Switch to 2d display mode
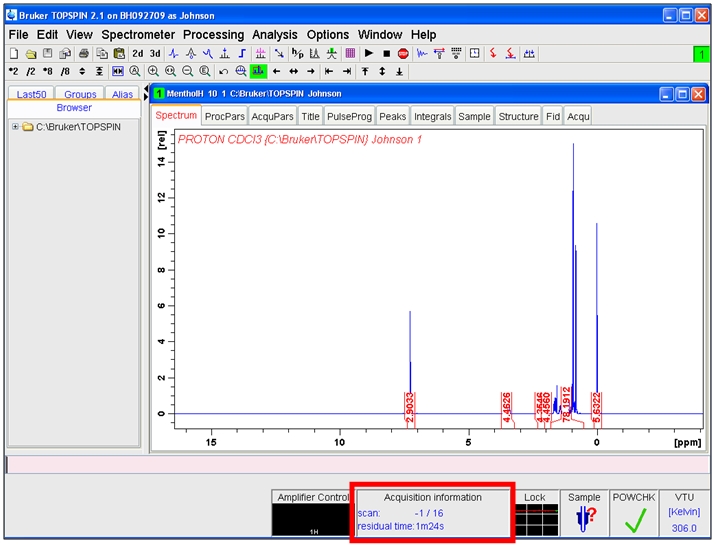The image size is (718, 546). [x=138, y=54]
